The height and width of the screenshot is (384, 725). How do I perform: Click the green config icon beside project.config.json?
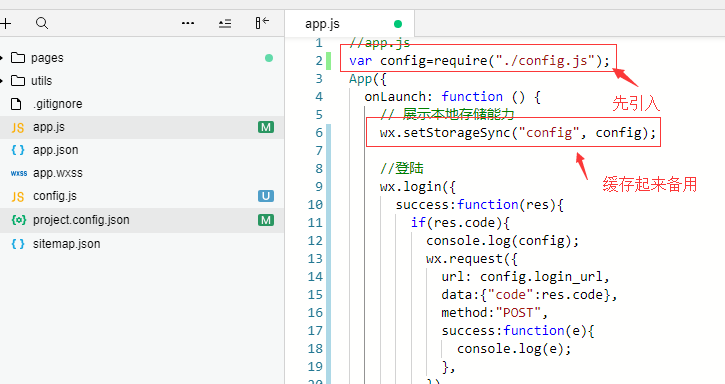point(19,220)
